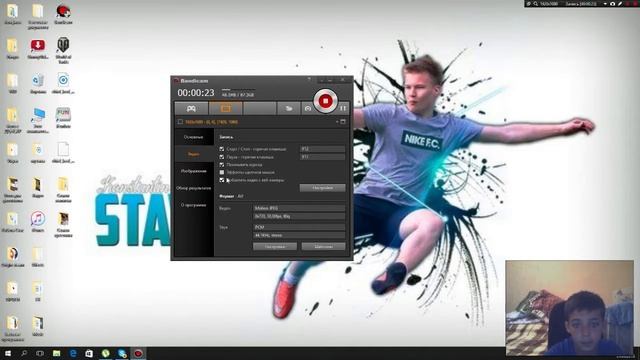Image resolution: width=640 pixels, height=360 pixels.
Task: Open the red SaveFrom download desktop icon
Action: tap(38, 49)
